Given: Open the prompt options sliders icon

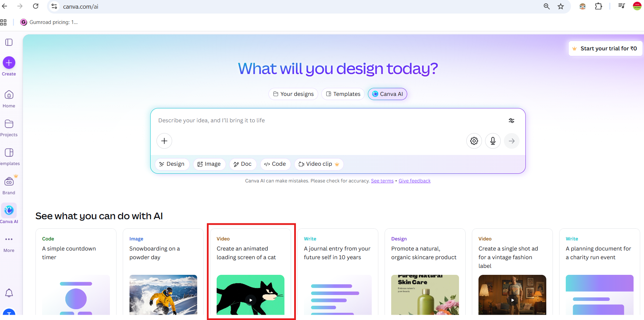Looking at the screenshot, I should 512,121.
